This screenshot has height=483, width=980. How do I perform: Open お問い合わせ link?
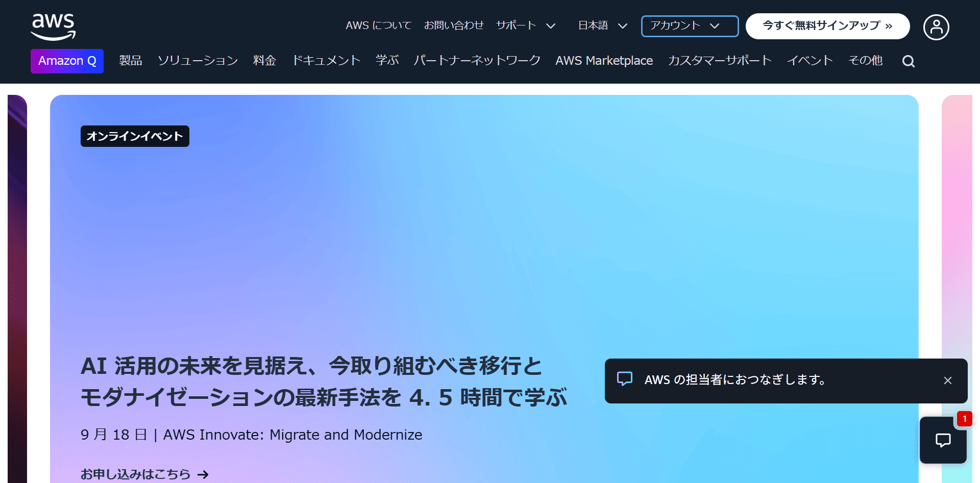pyautogui.click(x=454, y=26)
